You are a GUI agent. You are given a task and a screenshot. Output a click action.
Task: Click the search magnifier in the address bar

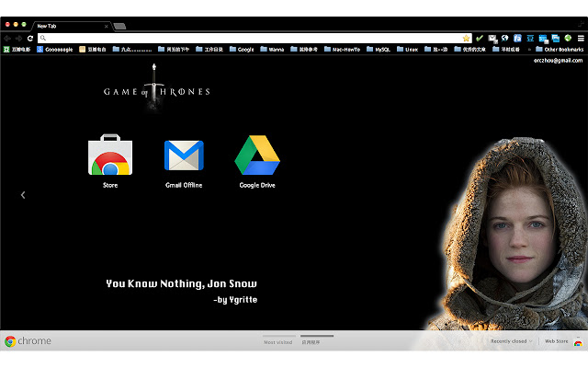[43, 39]
